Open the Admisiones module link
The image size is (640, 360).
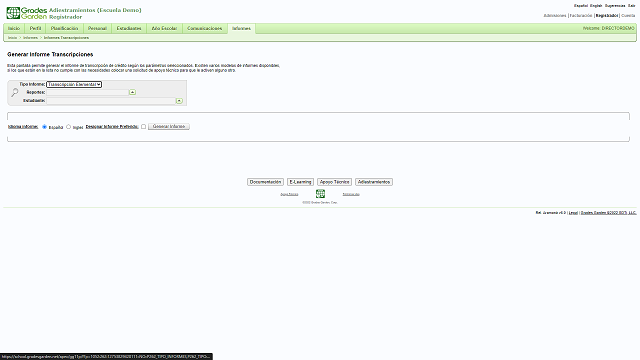[555, 16]
